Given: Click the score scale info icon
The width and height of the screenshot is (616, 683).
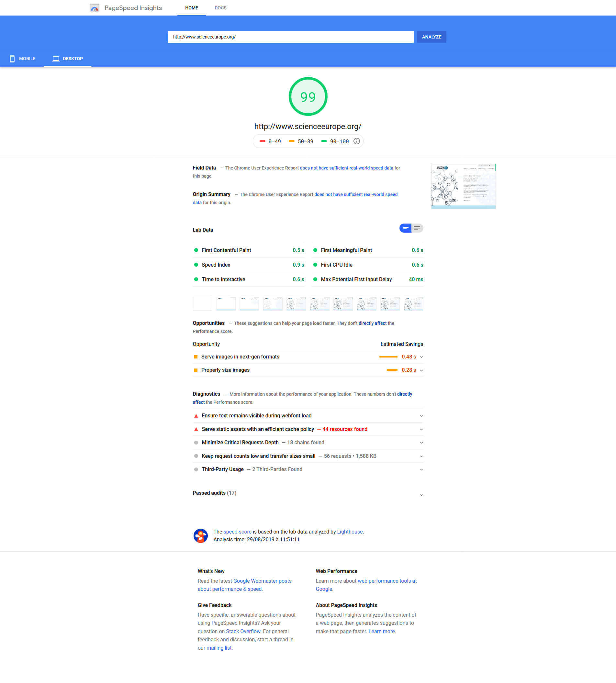Looking at the screenshot, I should [x=356, y=141].
